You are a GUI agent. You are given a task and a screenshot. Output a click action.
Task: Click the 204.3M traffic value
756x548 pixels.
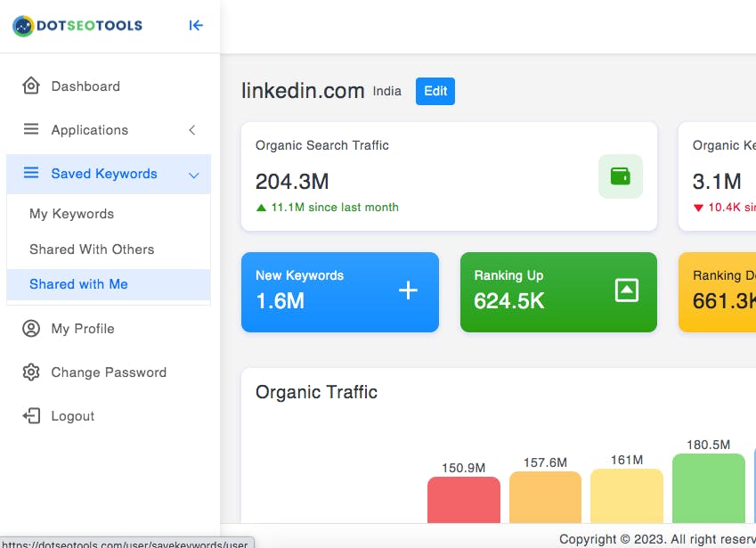[292, 182]
